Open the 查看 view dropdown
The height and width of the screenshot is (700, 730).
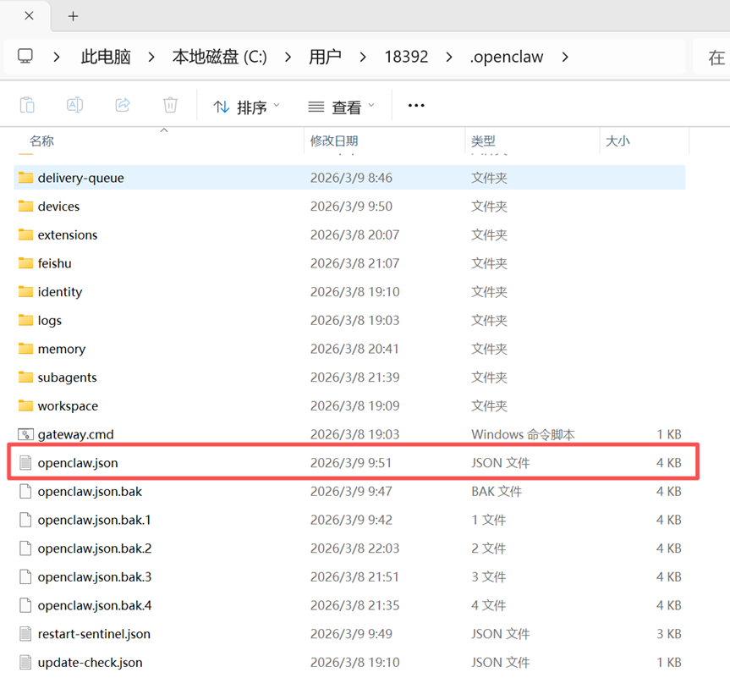click(341, 107)
